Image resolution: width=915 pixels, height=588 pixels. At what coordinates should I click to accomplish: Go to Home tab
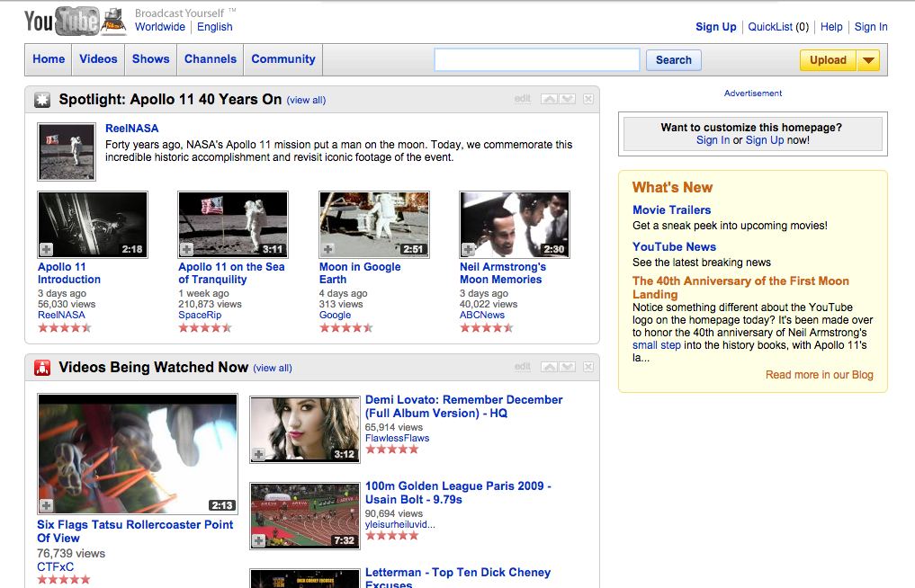49,59
